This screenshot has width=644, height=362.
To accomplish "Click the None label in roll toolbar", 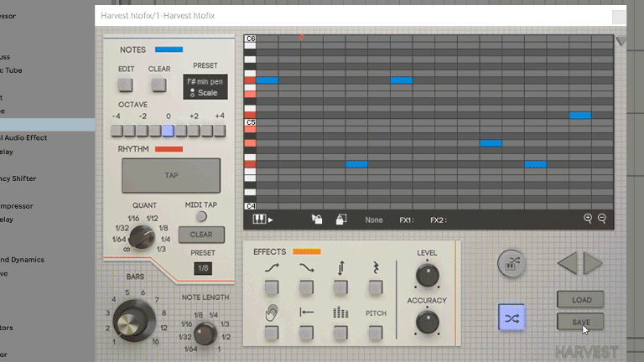I will [x=374, y=220].
